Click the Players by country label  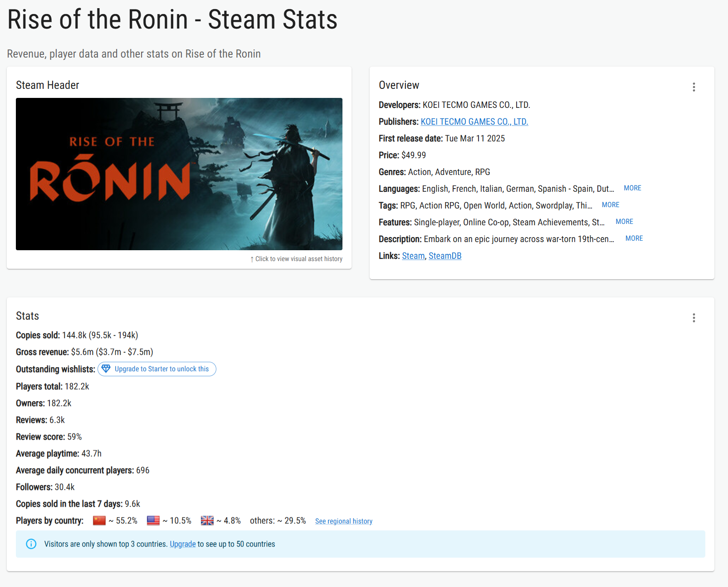coord(50,520)
